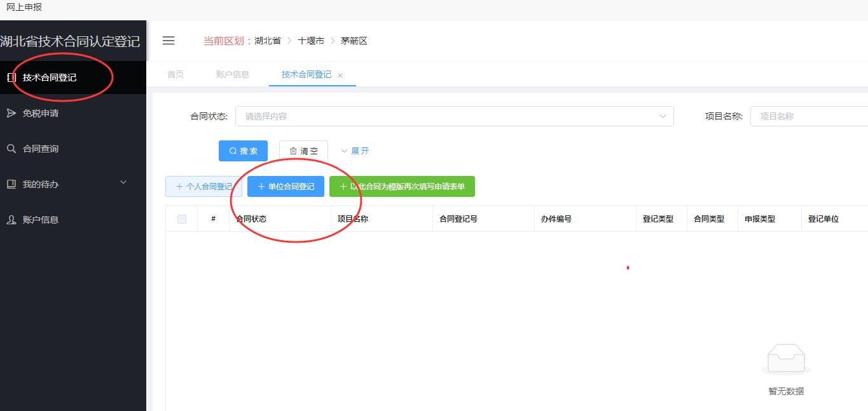Open the 合同状态 dropdown

(454, 116)
